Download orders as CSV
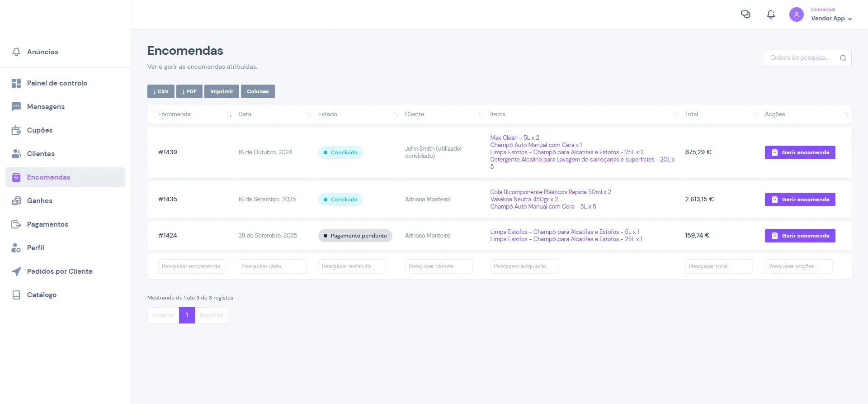 pyautogui.click(x=161, y=91)
